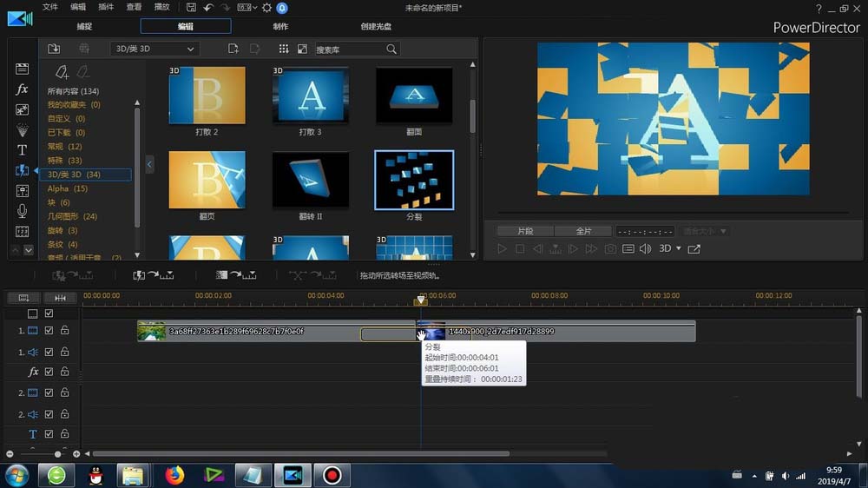Collapse the tag panel chevron

[149, 164]
